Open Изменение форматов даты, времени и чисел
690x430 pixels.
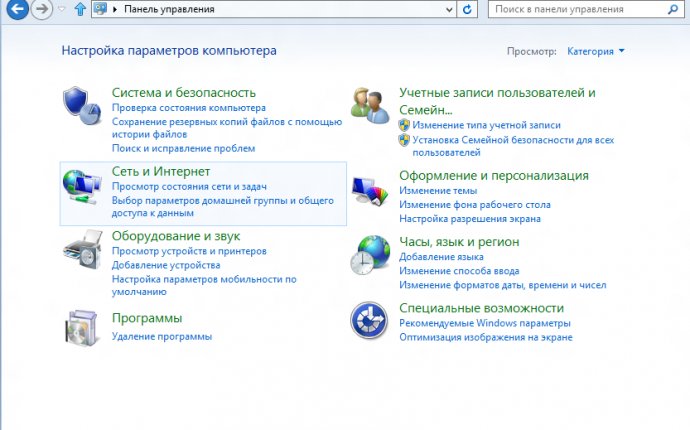503,285
